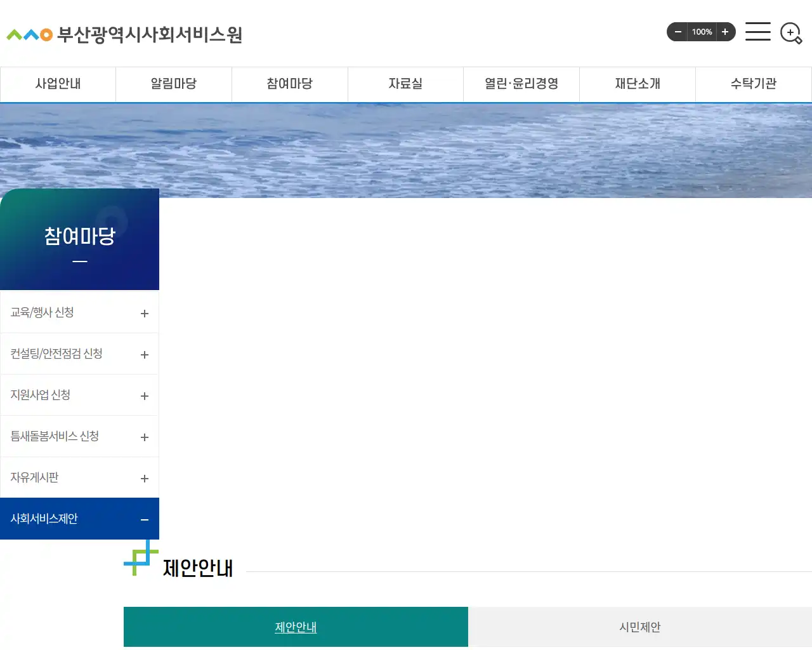Screen dimensions: 812x650
Task: Expand the 컨설팅/안전점검 신청 menu
Action: tap(79, 353)
